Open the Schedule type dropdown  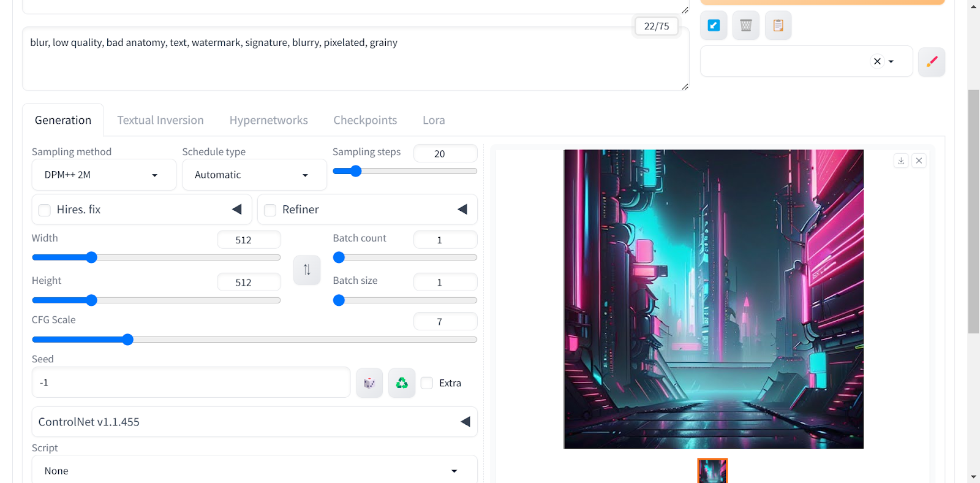click(x=254, y=175)
